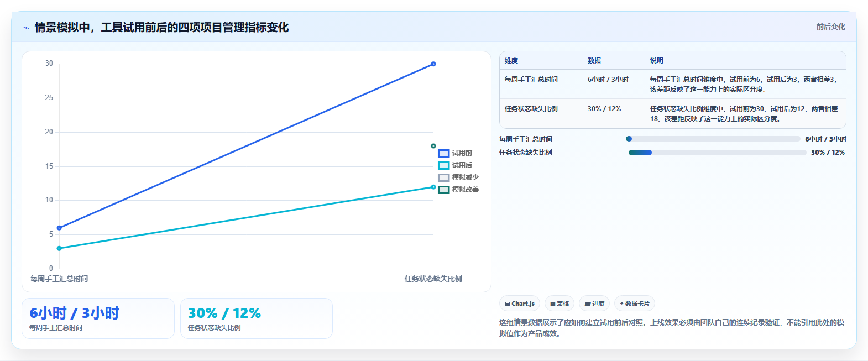Click the x-axis label 每周手工汇总时间
868x361 pixels.
[x=59, y=279]
